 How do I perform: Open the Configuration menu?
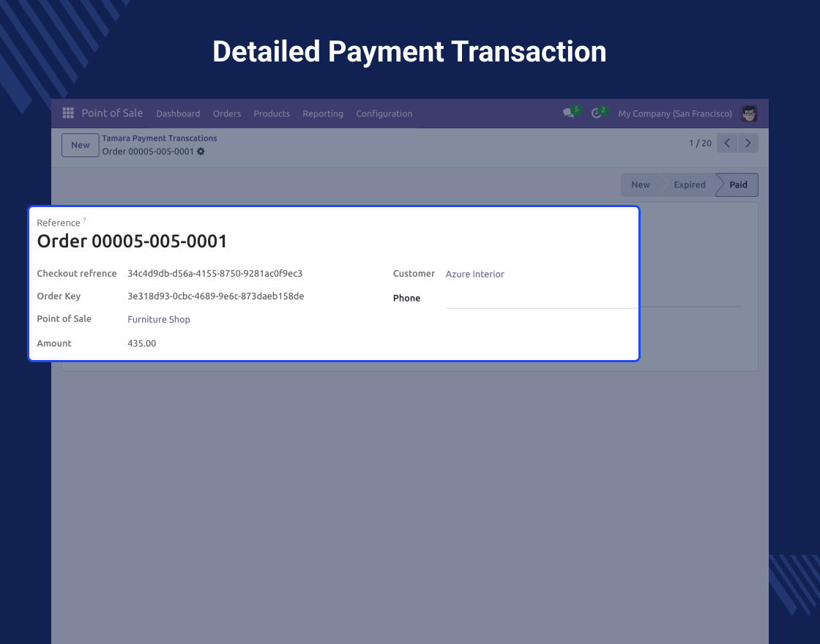click(384, 113)
